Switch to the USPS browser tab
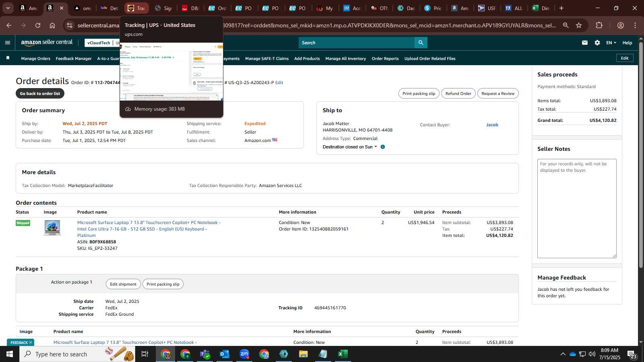The height and width of the screenshot is (362, 644). [487, 8]
